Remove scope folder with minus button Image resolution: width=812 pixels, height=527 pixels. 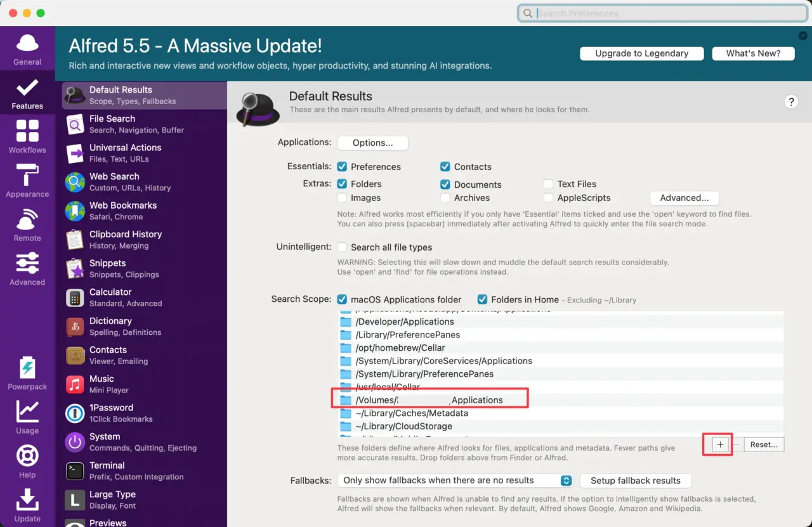[736, 445]
